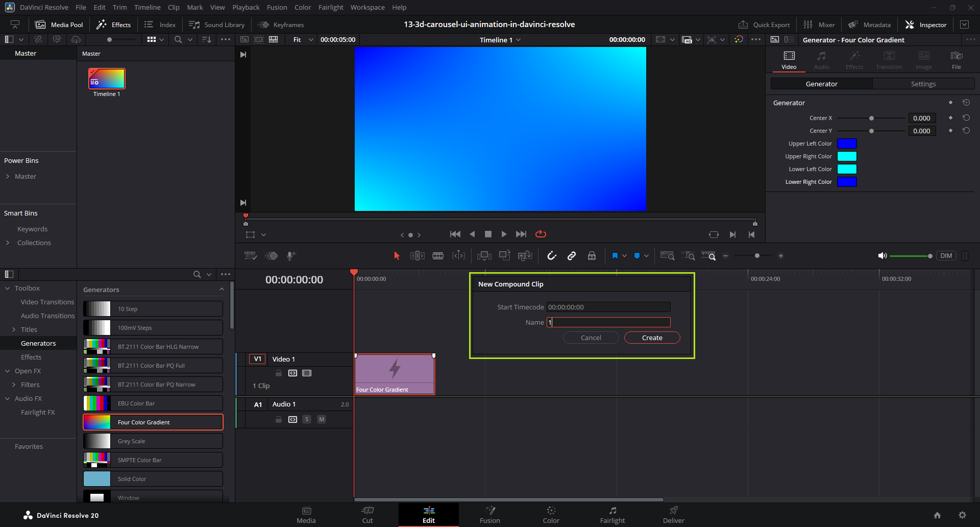The width and height of the screenshot is (980, 527).
Task: Open the Fusion page
Action: pyautogui.click(x=489, y=515)
